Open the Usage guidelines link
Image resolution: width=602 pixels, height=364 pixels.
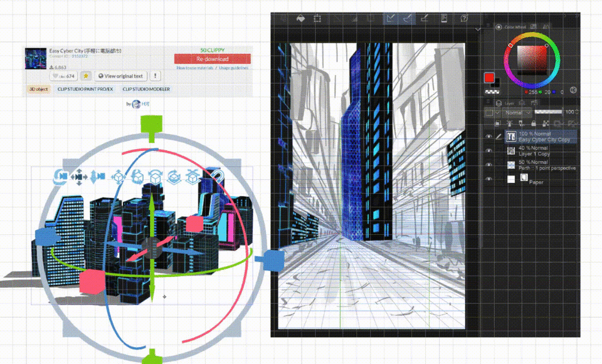click(233, 68)
